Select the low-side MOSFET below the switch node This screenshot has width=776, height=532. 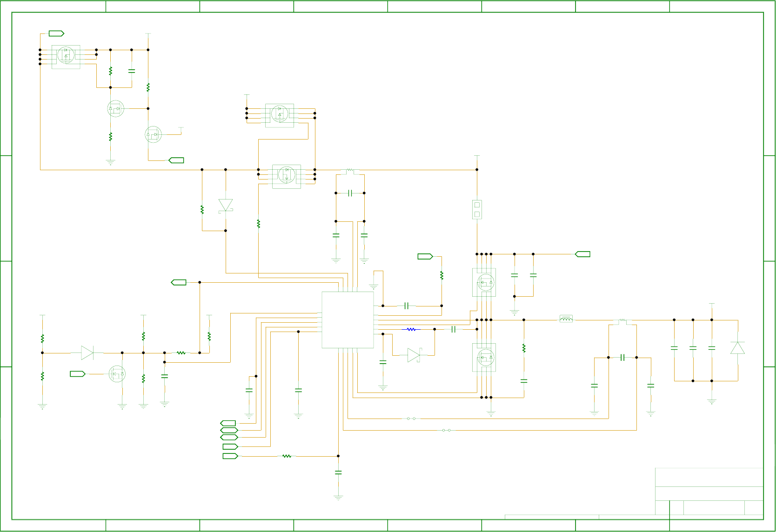tap(484, 357)
